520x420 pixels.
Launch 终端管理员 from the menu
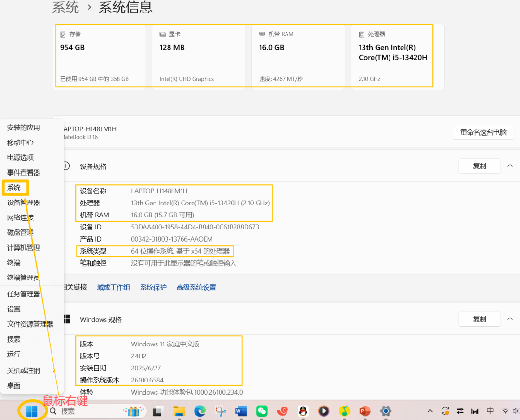(x=24, y=278)
